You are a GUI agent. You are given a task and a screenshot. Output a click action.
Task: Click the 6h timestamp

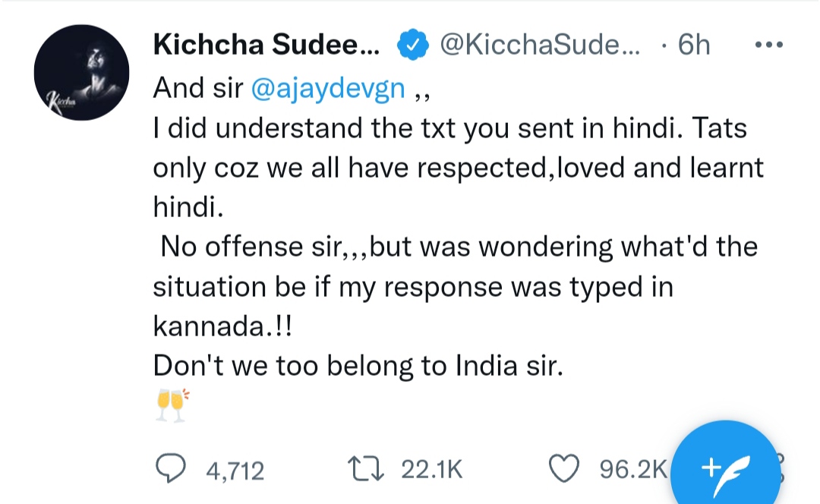pos(693,46)
